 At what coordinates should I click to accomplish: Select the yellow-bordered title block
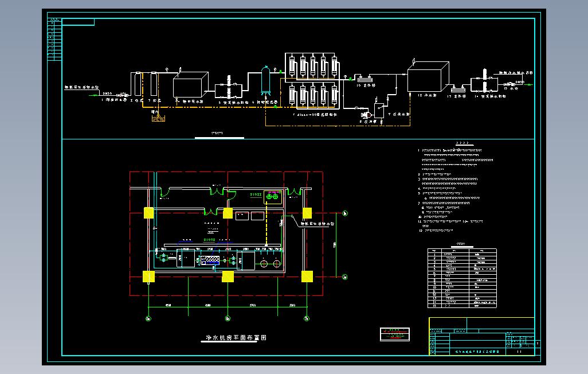click(x=482, y=337)
